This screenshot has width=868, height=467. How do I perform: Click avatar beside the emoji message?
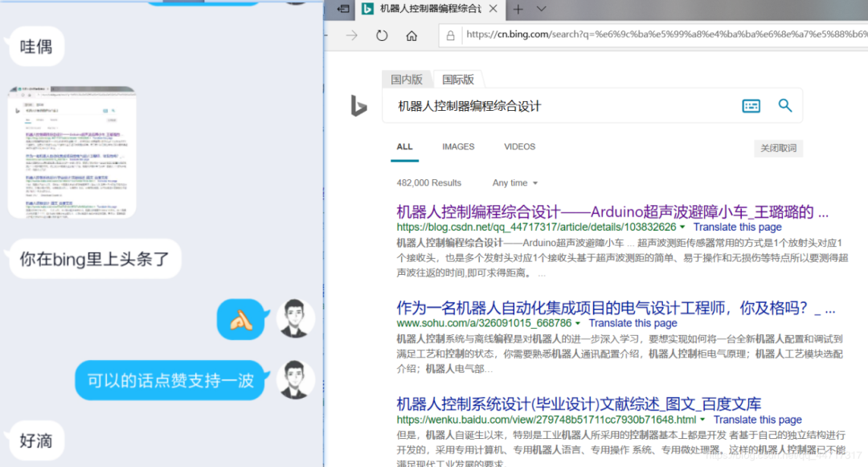(x=295, y=319)
